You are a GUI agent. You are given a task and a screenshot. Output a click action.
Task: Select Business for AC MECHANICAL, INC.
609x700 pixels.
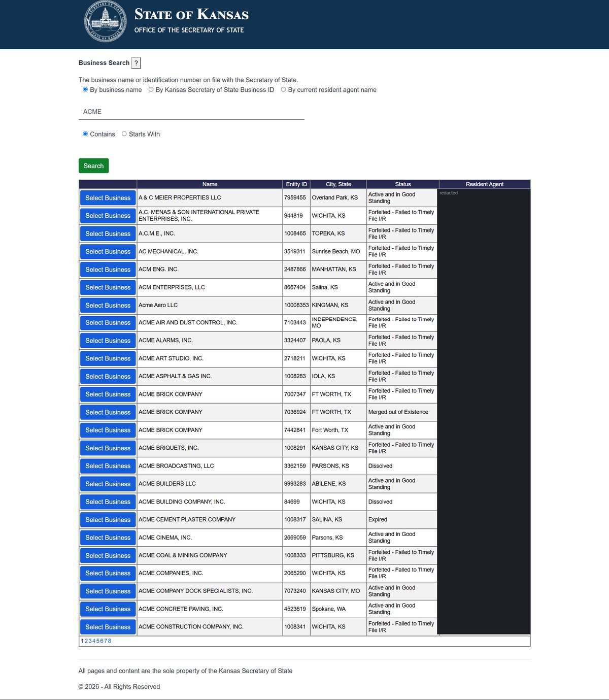(108, 252)
